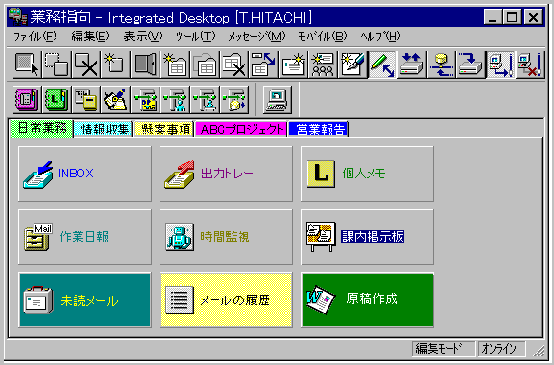Viewport: 554px width, 365px height.
Task: Open the 出力トレー button
Action: pyautogui.click(x=226, y=173)
